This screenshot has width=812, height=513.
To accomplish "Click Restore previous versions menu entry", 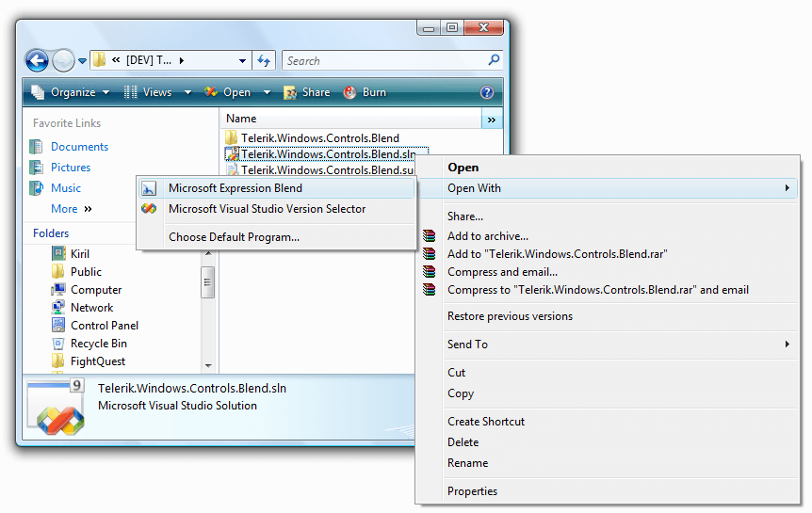I will (x=608, y=316).
